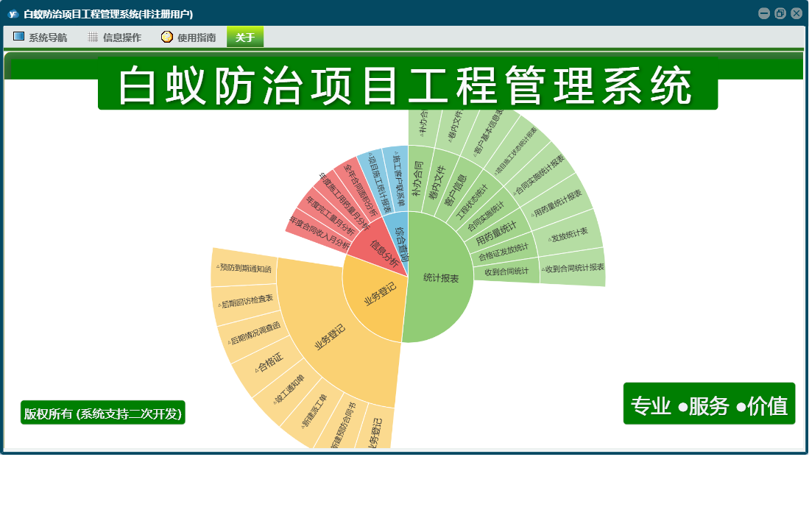Select the 业务登记 middle ring segment
Viewport: 809px width, 532px height.
point(331,338)
